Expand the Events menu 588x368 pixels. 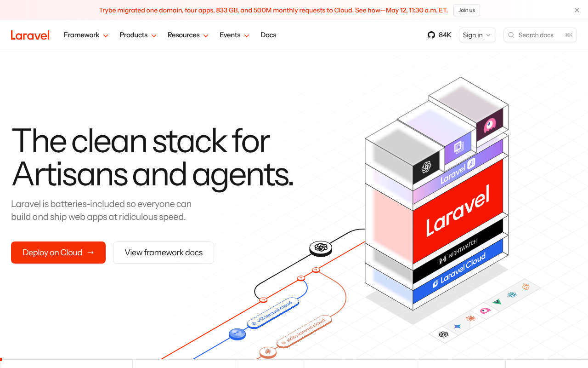(x=234, y=35)
